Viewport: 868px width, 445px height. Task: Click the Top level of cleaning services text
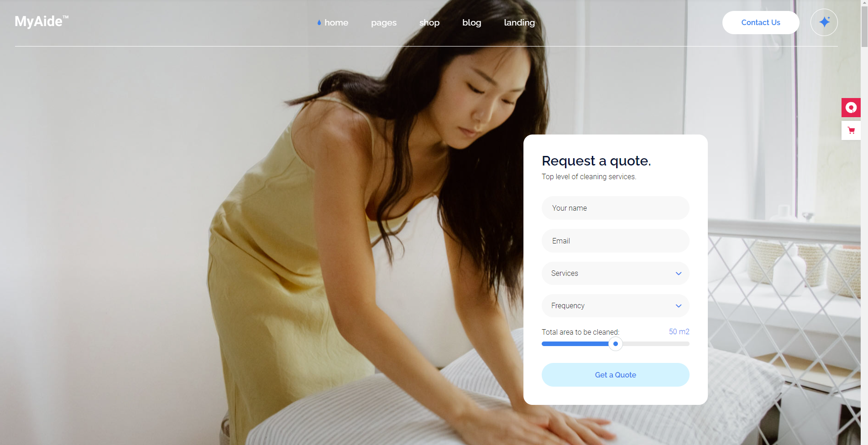(589, 176)
